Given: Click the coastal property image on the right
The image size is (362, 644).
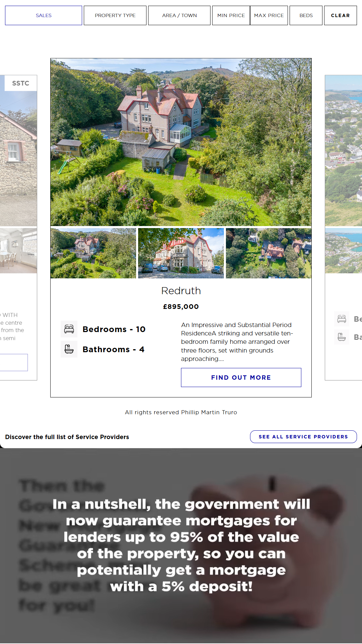Looking at the screenshot, I should (344, 151).
